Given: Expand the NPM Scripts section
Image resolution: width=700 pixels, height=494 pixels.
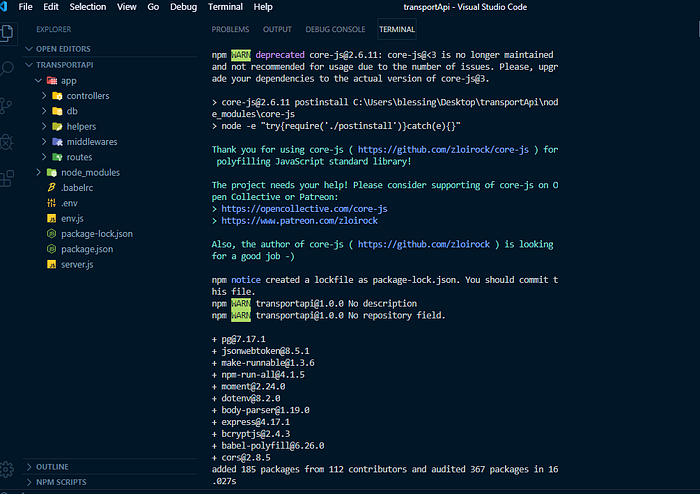Looking at the screenshot, I should point(110,482).
